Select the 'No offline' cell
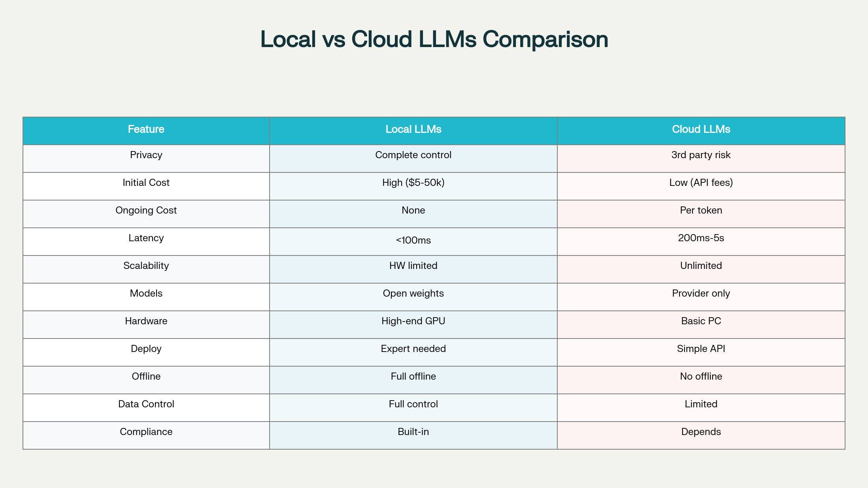Screen dimensions: 868x488 pos(701,376)
